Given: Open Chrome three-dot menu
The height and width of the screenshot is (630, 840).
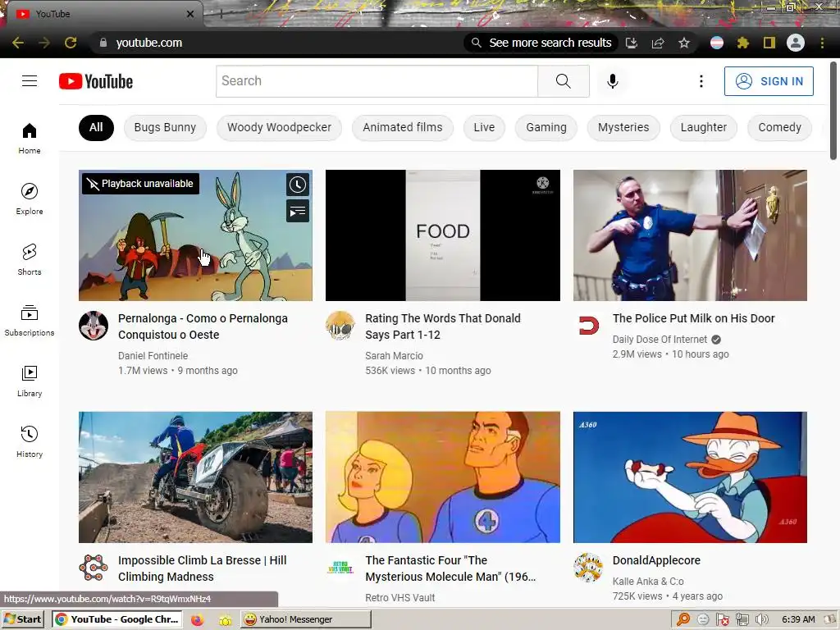Looking at the screenshot, I should pos(822,43).
